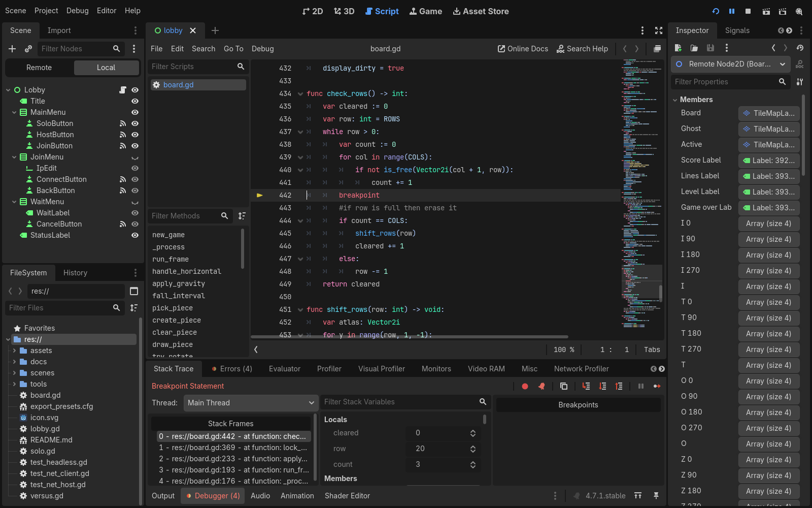The image size is (812, 508).
Task: Toggle visibility of StatusLabel node
Action: pyautogui.click(x=135, y=235)
